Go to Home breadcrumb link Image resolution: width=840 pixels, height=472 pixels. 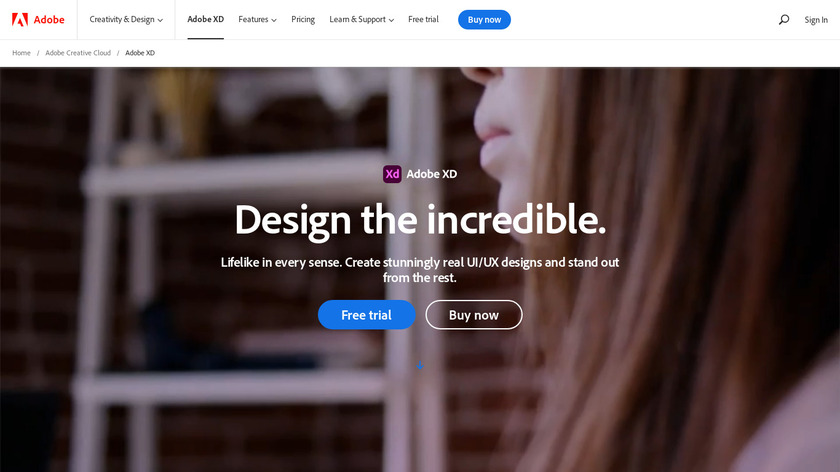21,53
